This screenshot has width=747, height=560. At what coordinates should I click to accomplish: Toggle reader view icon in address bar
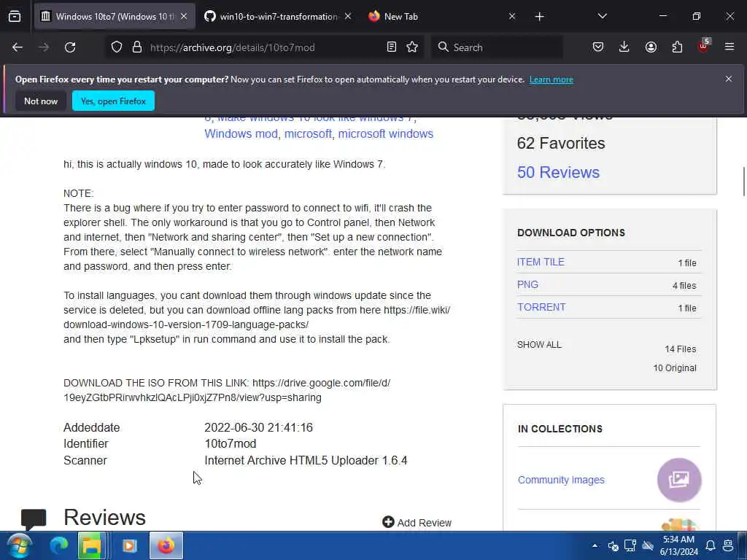[x=392, y=47]
